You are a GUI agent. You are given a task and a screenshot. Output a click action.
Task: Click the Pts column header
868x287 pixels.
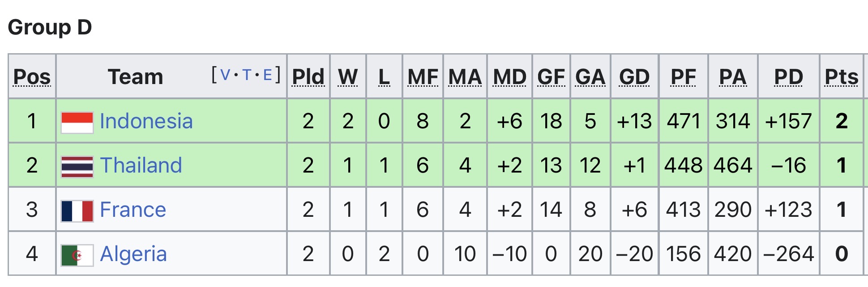tap(842, 77)
